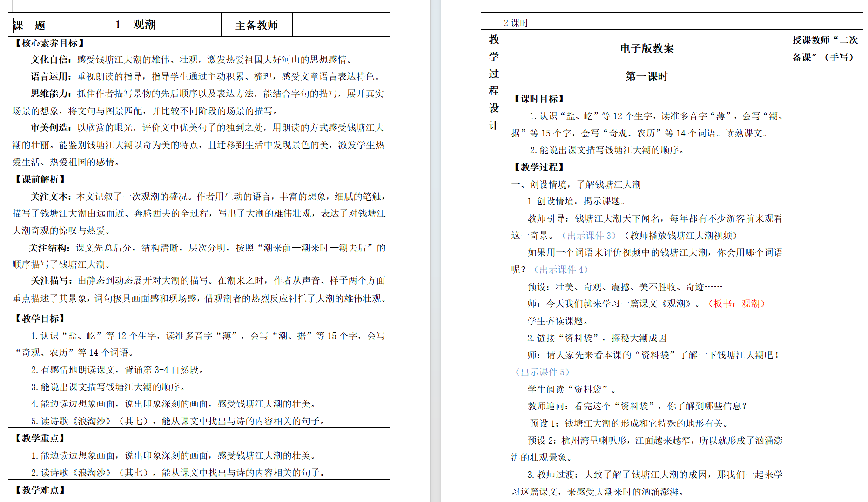Click the line beginning '预设:壮美、奇观、震撼'
The image size is (868, 502).
coord(625,287)
